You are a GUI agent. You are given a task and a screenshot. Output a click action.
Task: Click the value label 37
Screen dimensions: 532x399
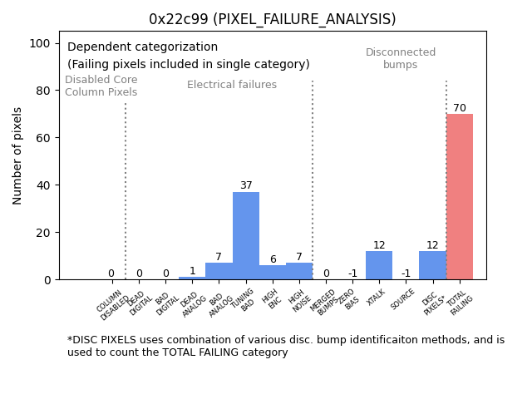coord(246,185)
